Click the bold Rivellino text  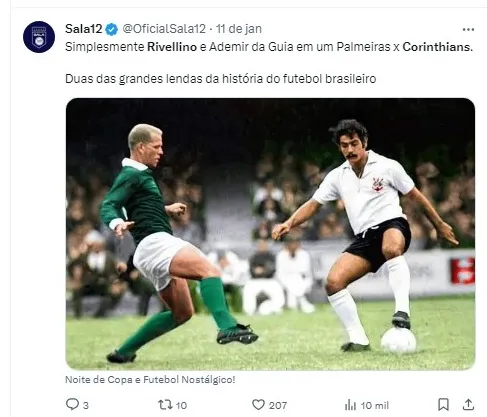pyautogui.click(x=172, y=47)
